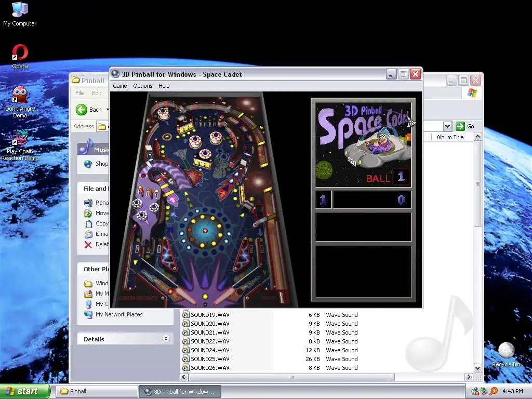Click the orange magnifier tray icon
The height and width of the screenshot is (399, 532).
tap(494, 391)
